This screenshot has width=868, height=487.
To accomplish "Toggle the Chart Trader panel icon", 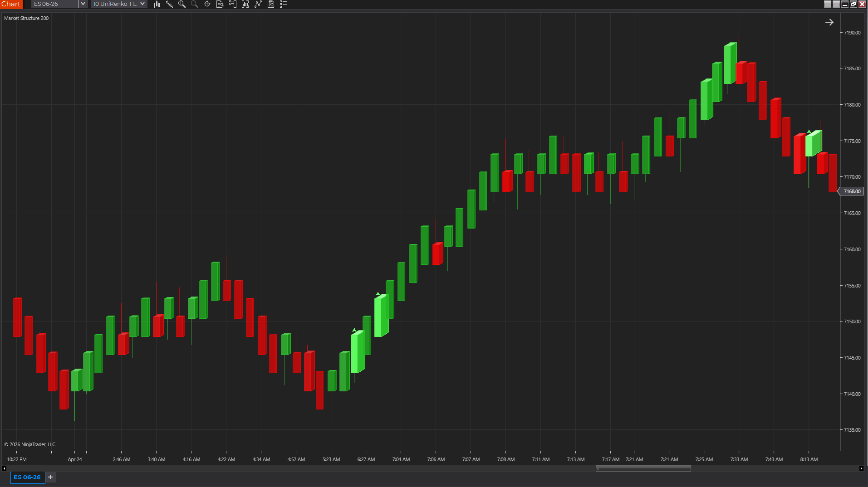I will [233, 4].
